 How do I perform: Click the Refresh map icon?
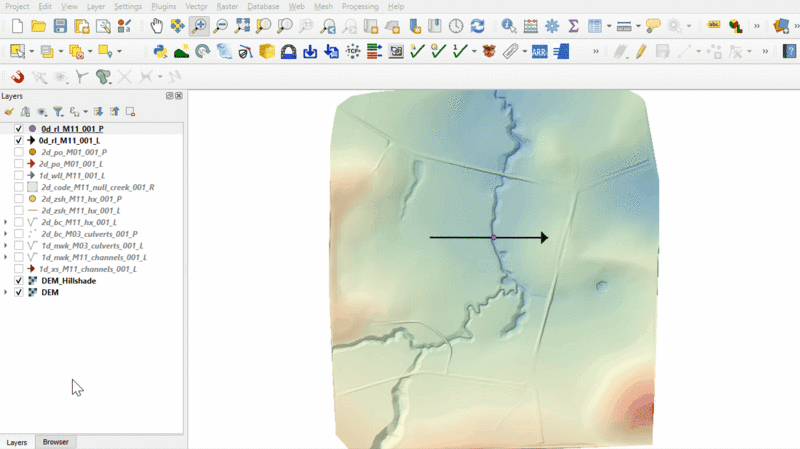pos(477,26)
